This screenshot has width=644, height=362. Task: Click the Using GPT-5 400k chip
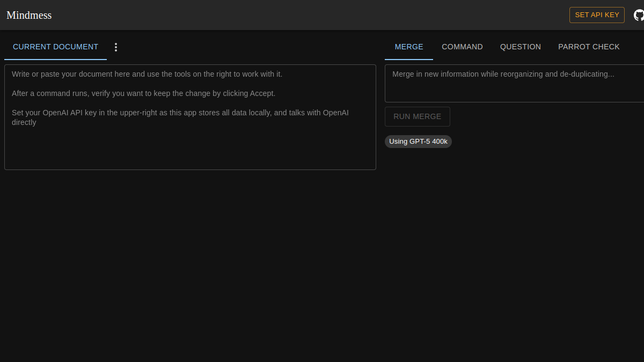tap(418, 142)
